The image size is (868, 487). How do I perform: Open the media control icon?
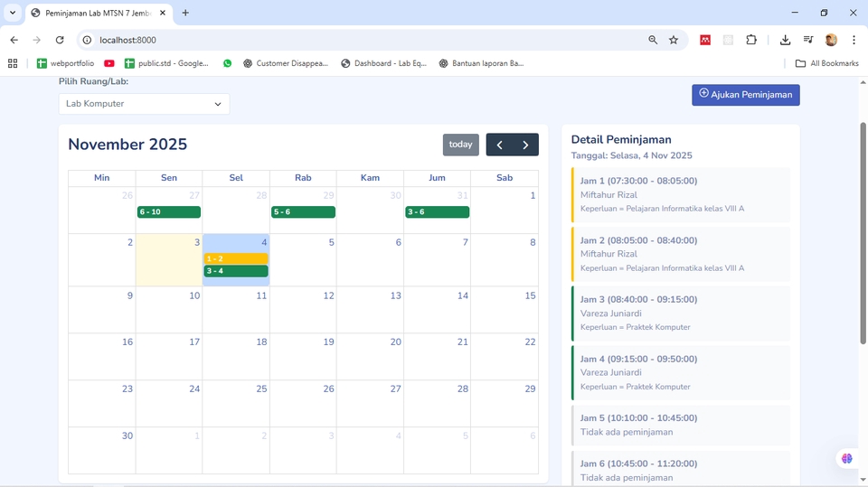click(x=808, y=40)
